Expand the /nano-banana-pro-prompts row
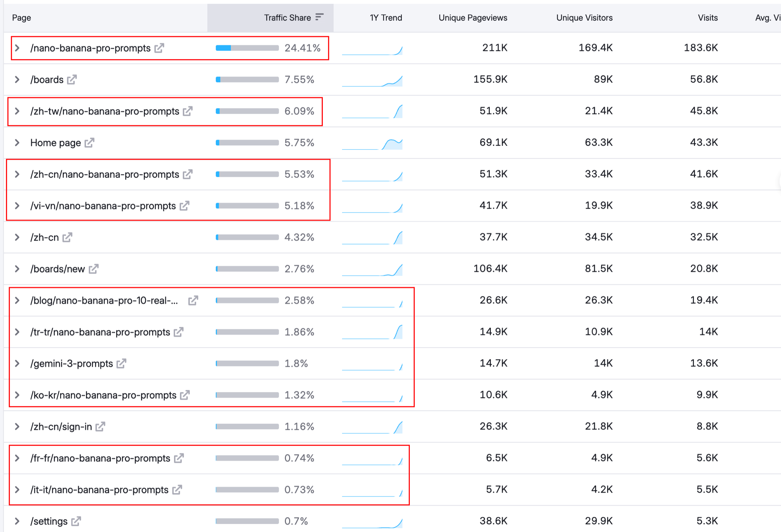The height and width of the screenshot is (532, 781). [x=17, y=48]
